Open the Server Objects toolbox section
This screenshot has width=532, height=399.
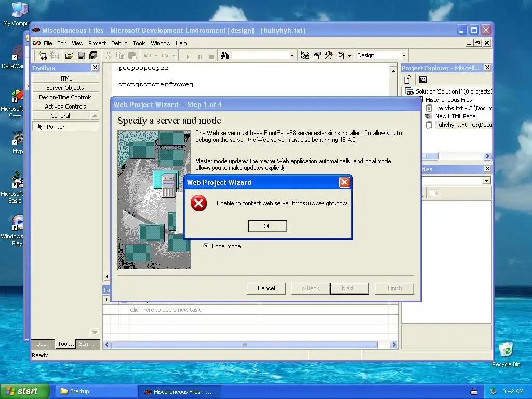pos(65,88)
